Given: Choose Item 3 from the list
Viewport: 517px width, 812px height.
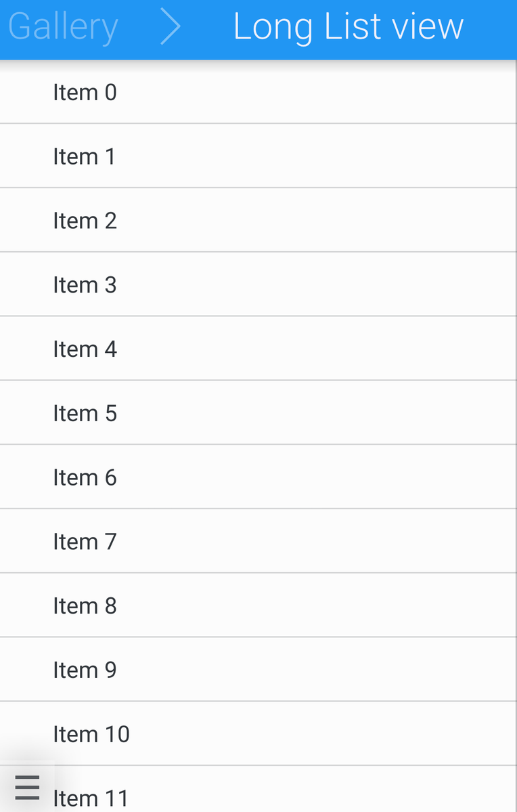Looking at the screenshot, I should (x=85, y=285).
